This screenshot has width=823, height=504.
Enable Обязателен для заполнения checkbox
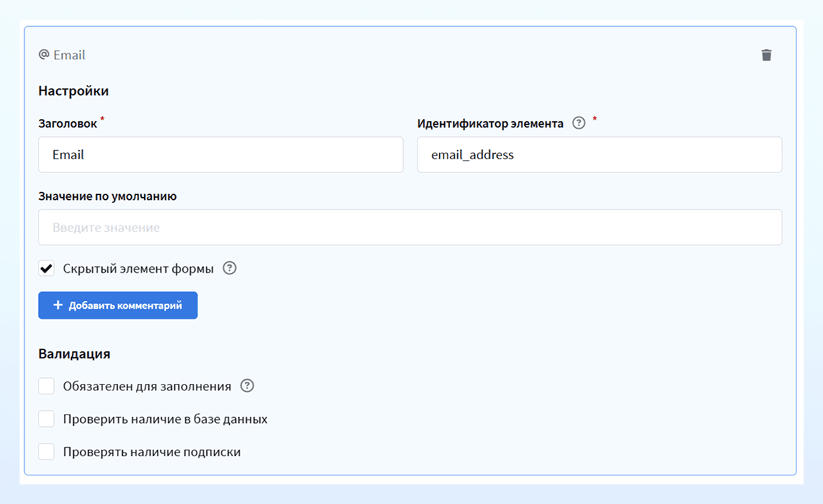click(x=46, y=386)
